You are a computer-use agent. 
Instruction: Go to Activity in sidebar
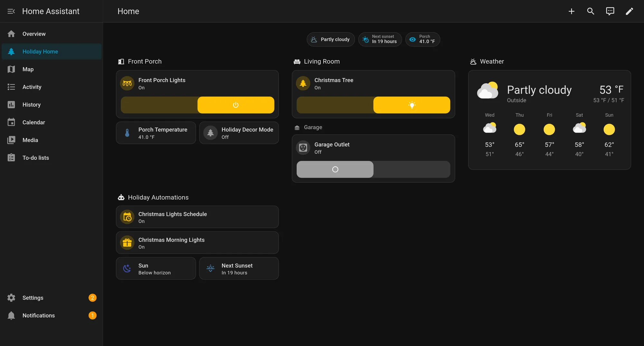pos(52,87)
